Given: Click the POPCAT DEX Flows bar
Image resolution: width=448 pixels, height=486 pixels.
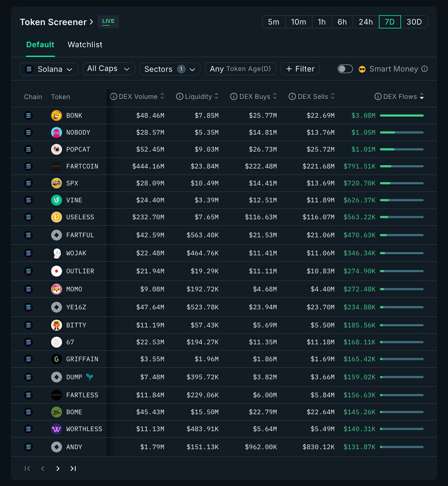Looking at the screenshot, I should [402, 149].
